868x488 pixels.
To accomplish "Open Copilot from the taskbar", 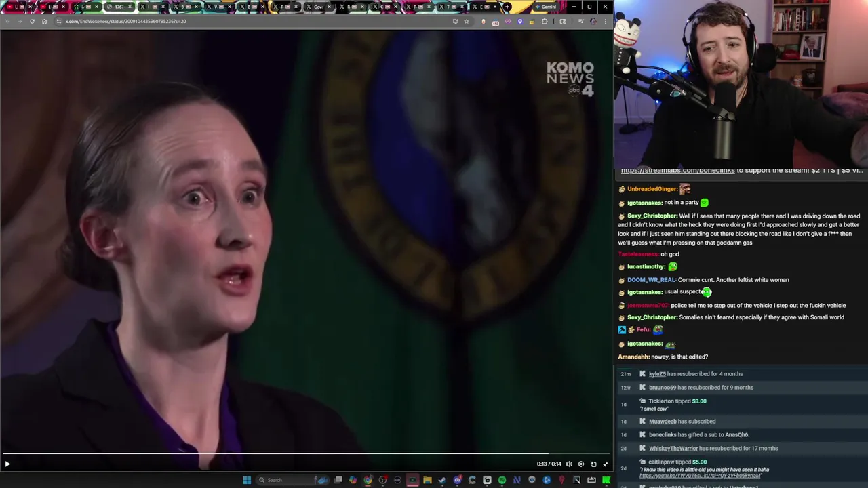I will (353, 480).
